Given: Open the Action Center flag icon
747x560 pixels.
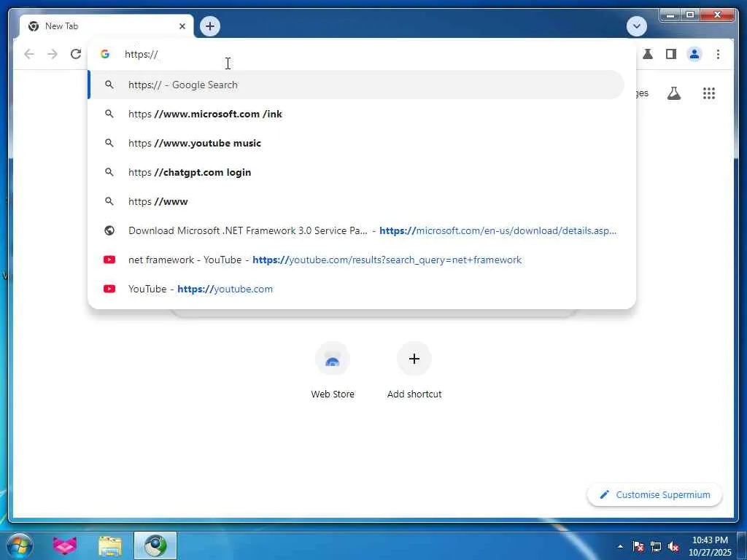Looking at the screenshot, I should click(638, 547).
